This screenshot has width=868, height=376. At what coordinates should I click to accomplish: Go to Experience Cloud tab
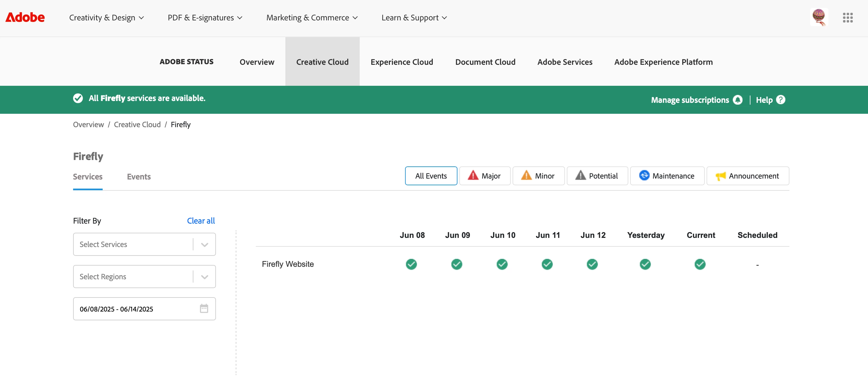[x=402, y=62]
